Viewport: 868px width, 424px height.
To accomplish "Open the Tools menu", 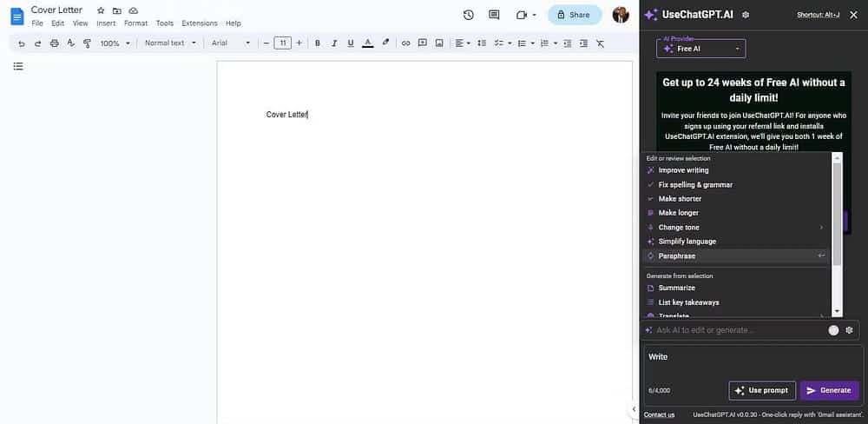I will tap(164, 23).
